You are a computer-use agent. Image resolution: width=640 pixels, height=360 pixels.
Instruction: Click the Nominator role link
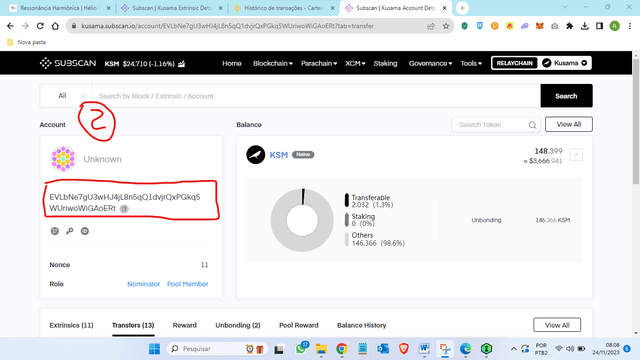coord(143,284)
